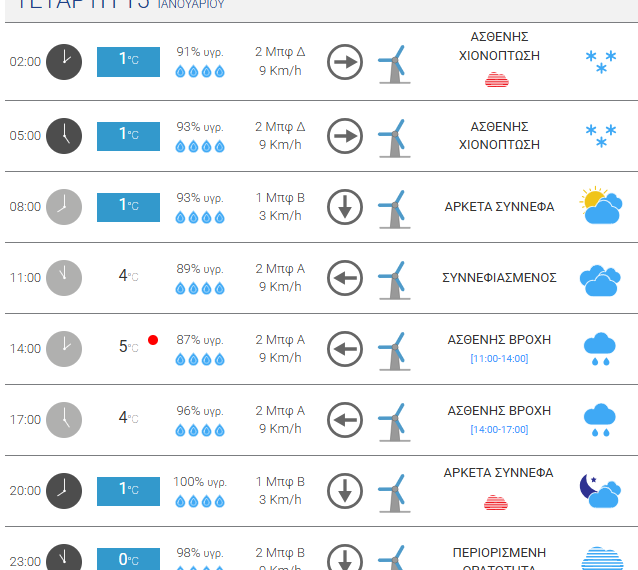Click the cloudy icon in 11:00 row
The height and width of the screenshot is (570, 638).
(600, 279)
